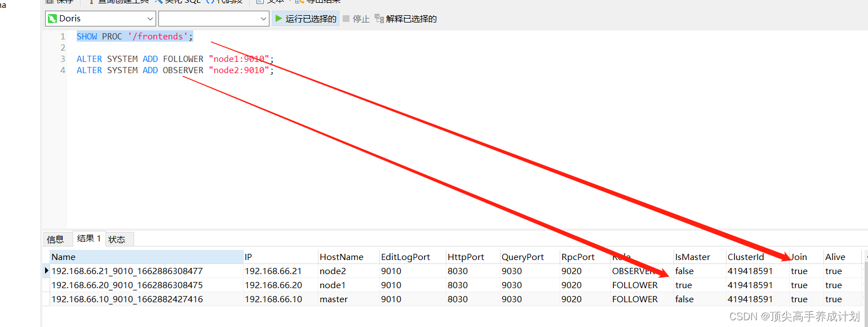Click the HttpPort column header
868x327 pixels.
click(473, 257)
